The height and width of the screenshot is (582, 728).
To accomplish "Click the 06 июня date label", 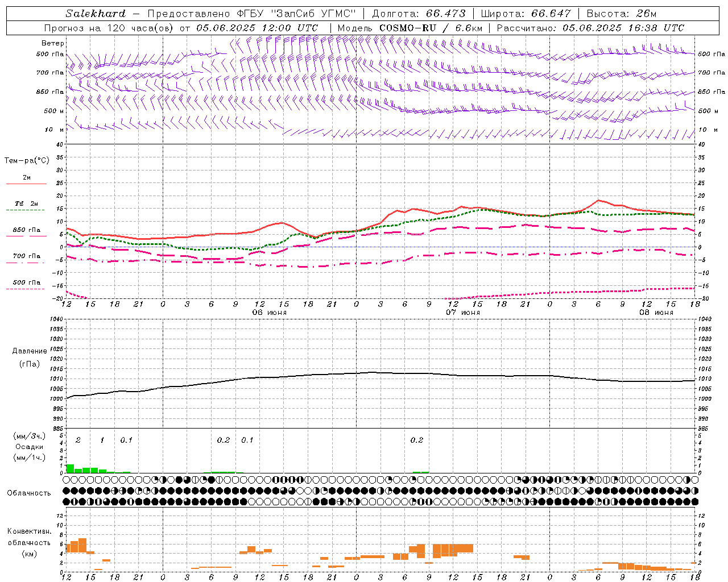I will tap(270, 313).
